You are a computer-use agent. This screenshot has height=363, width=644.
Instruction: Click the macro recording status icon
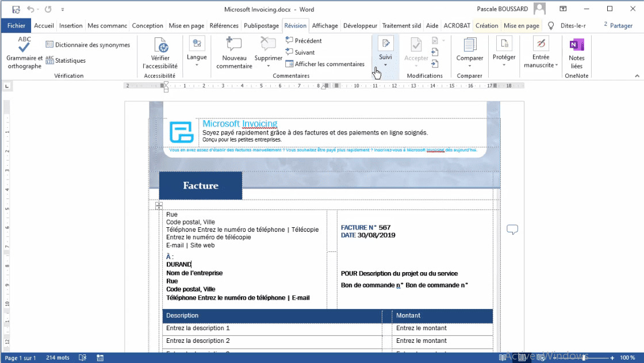point(100,358)
